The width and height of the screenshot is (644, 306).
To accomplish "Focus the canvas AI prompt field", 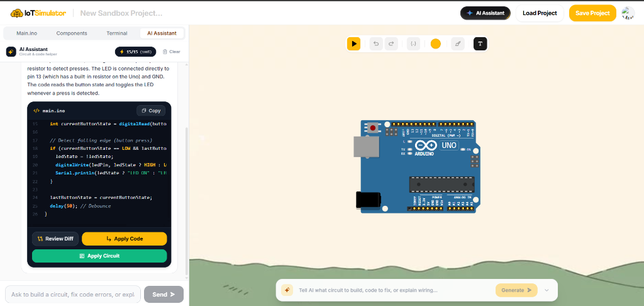I will click(394, 290).
